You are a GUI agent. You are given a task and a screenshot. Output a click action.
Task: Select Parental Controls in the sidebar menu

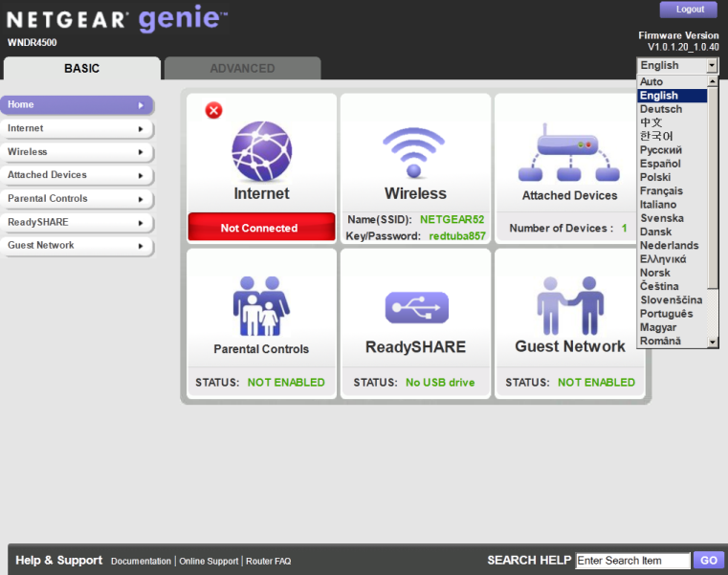tap(77, 199)
